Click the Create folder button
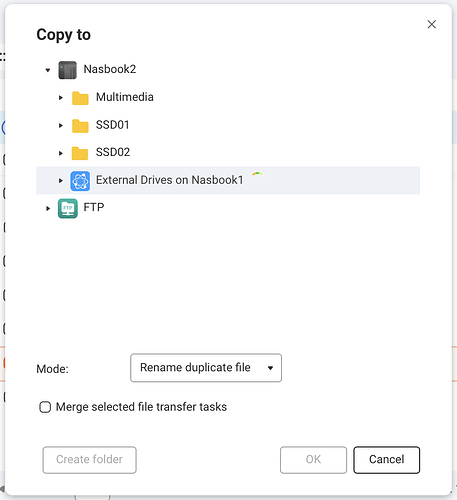 89,460
